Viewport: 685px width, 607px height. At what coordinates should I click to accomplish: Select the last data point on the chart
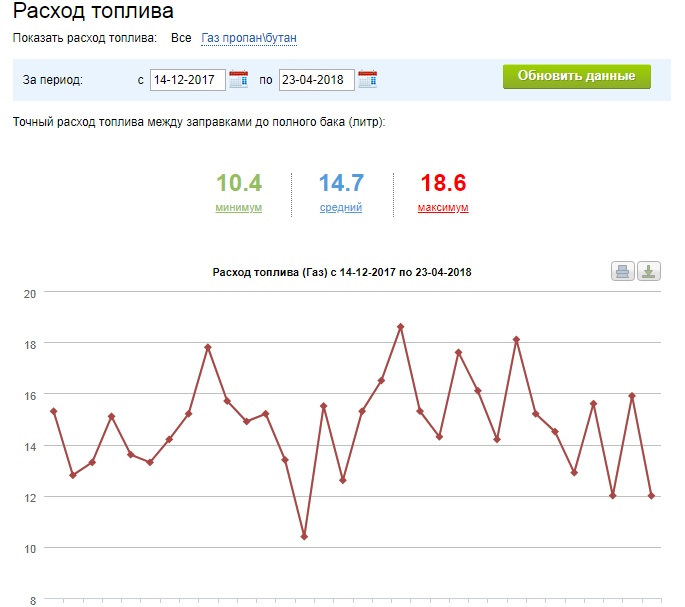(x=651, y=496)
